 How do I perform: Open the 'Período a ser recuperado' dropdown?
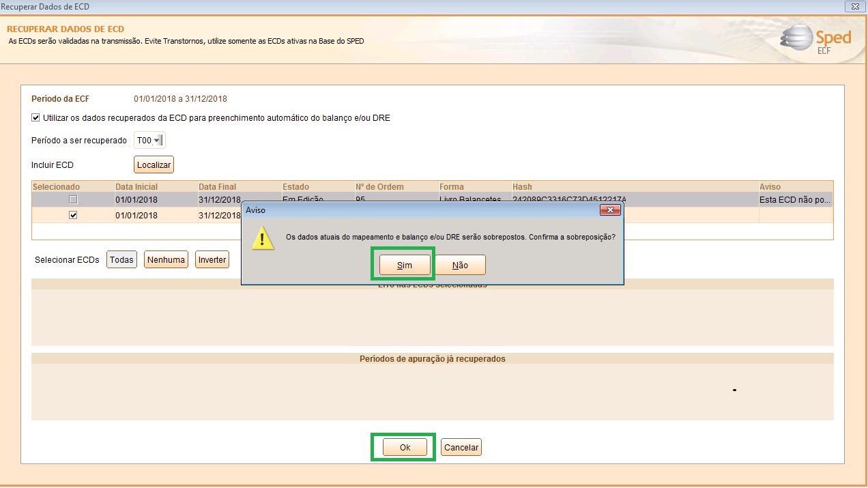158,141
